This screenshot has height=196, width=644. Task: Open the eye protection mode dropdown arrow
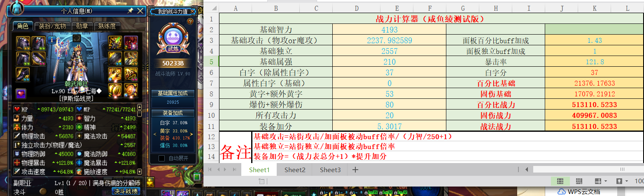point(627,181)
